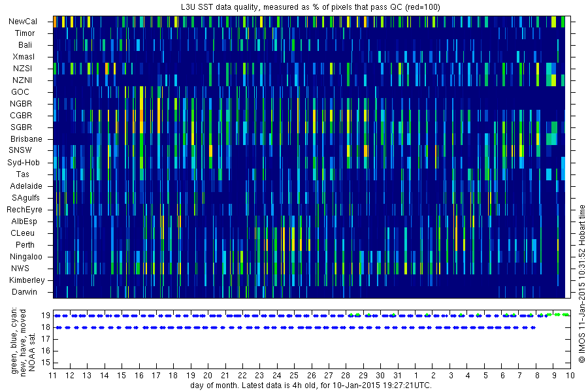Click day 25 on the time axis
The height and width of the screenshot is (392, 588).
tap(293, 376)
